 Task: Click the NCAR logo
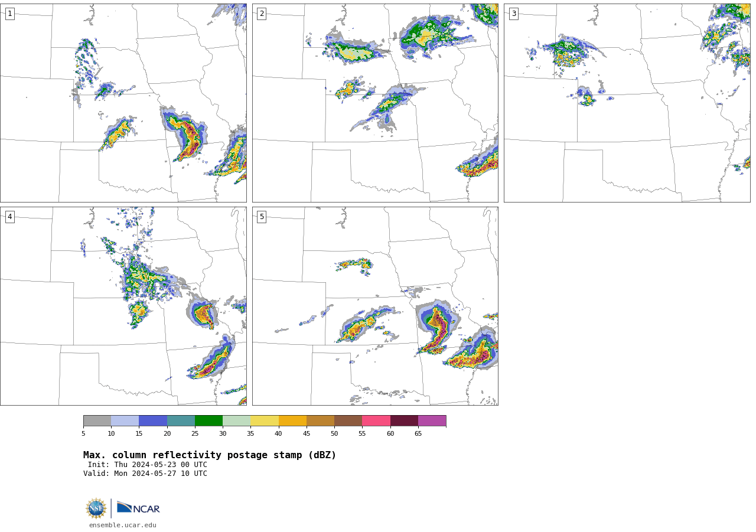(138, 508)
